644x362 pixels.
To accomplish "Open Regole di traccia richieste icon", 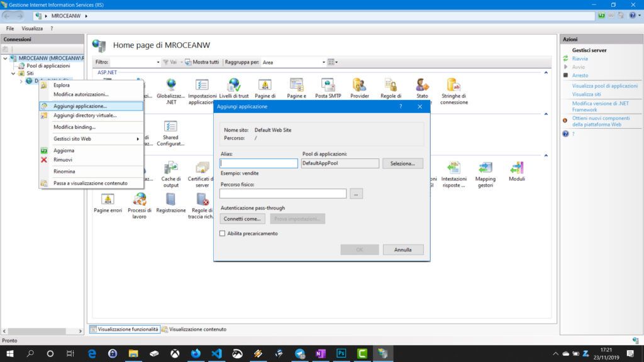I will [x=201, y=206].
